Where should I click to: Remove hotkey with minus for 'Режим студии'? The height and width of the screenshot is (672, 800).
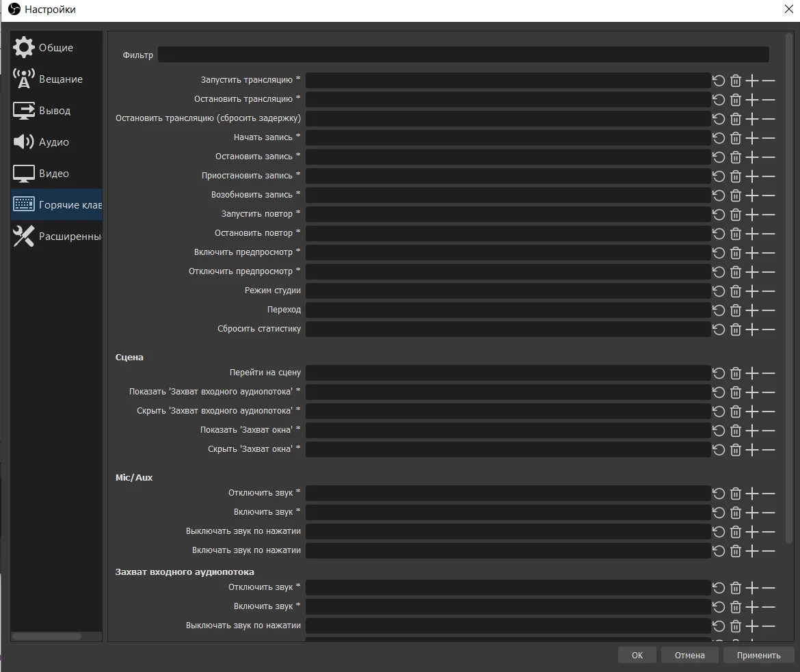pyautogui.click(x=769, y=291)
